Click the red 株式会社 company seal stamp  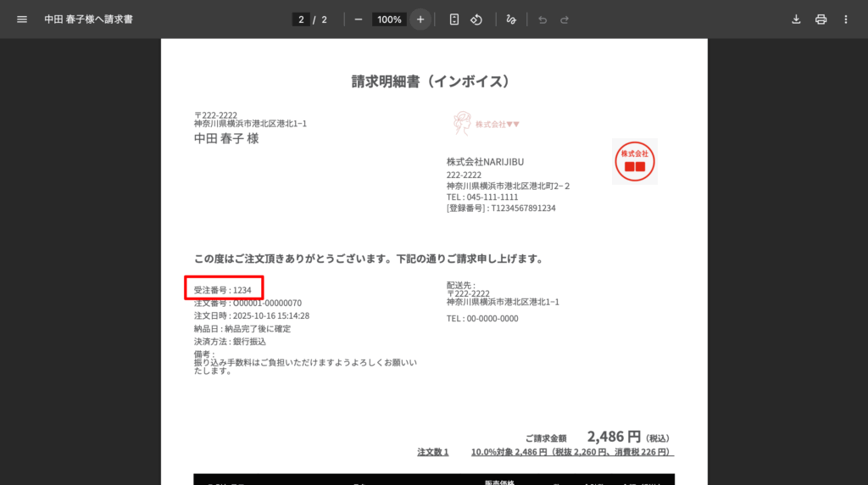click(x=634, y=161)
